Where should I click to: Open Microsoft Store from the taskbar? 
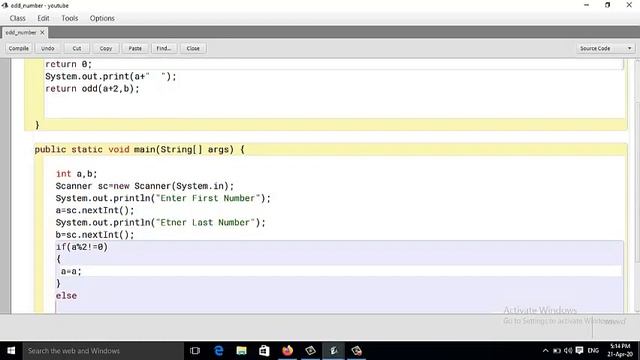[264, 351]
